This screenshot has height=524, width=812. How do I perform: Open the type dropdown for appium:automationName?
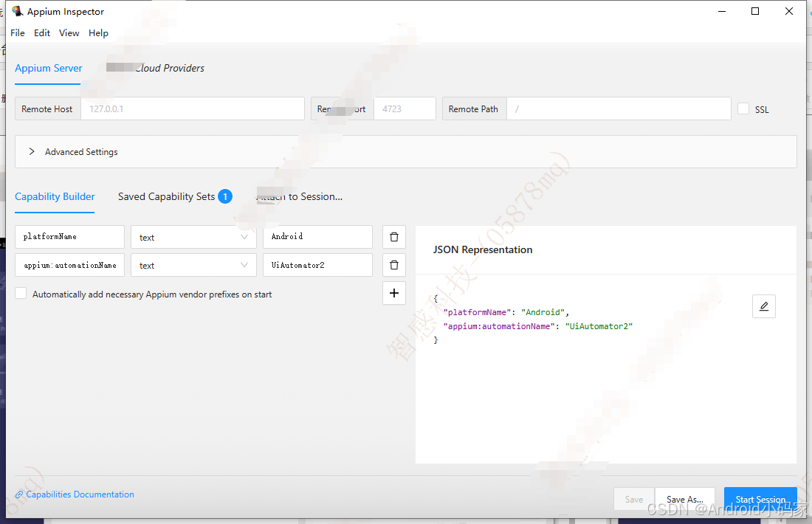(193, 265)
